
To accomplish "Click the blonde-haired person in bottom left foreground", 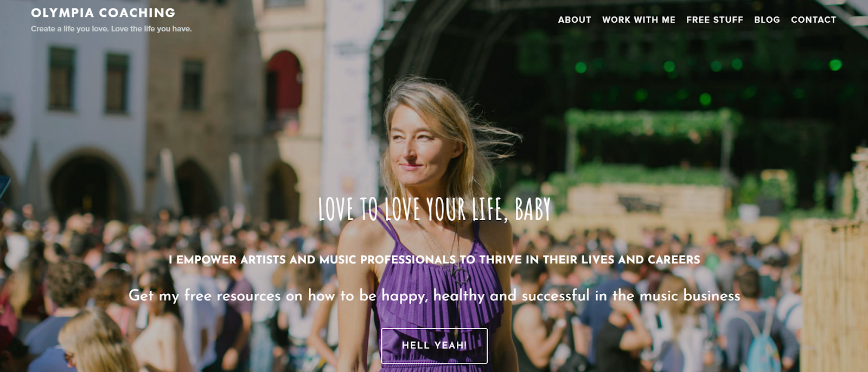I will (97, 341).
